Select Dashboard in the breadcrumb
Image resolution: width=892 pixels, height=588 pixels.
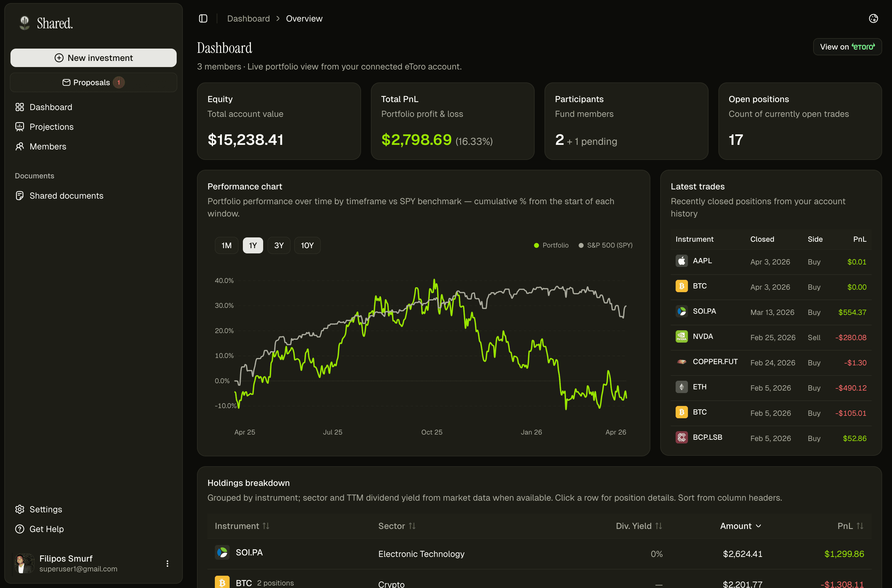pyautogui.click(x=248, y=18)
